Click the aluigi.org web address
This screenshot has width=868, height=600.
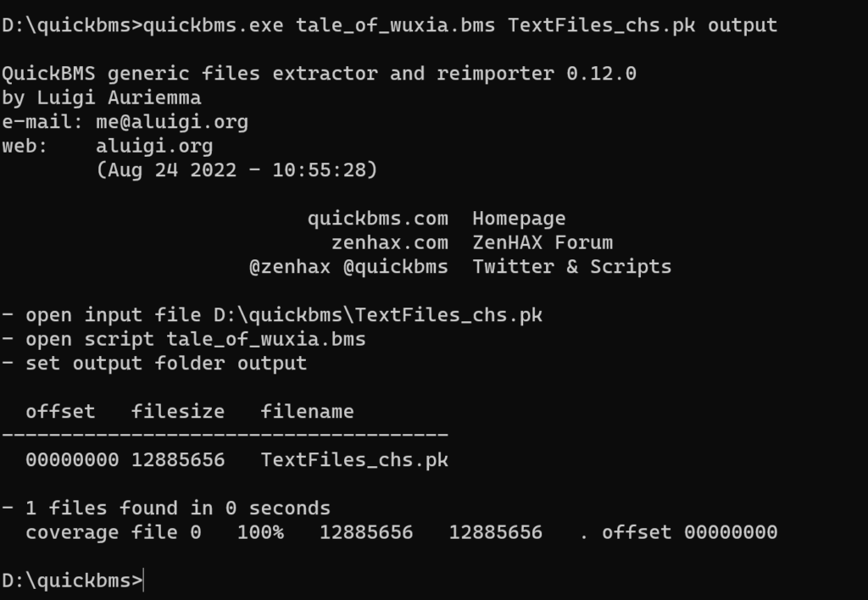153,146
